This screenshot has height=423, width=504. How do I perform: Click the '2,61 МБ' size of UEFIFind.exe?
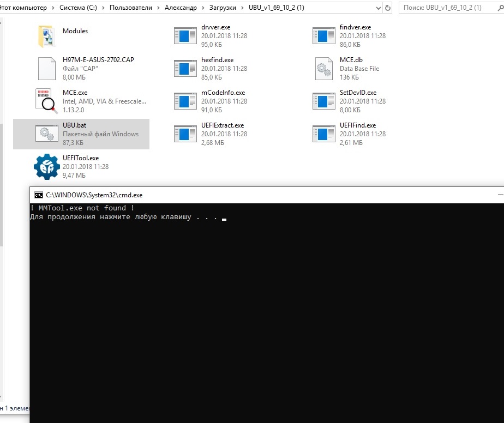[x=351, y=143]
